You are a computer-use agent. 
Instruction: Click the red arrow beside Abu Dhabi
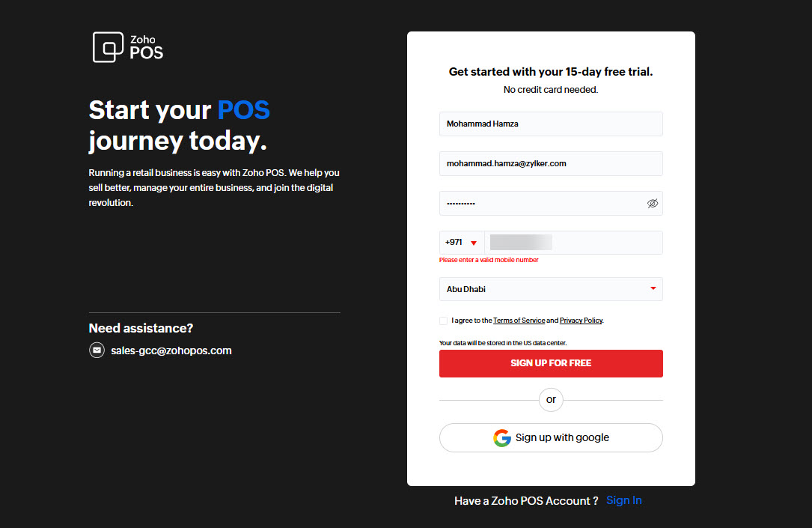(x=653, y=288)
